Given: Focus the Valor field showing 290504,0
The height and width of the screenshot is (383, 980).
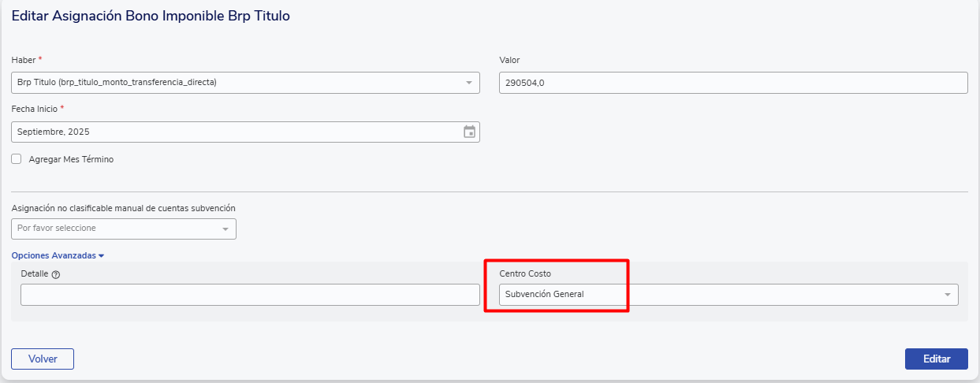Looking at the screenshot, I should (x=733, y=83).
